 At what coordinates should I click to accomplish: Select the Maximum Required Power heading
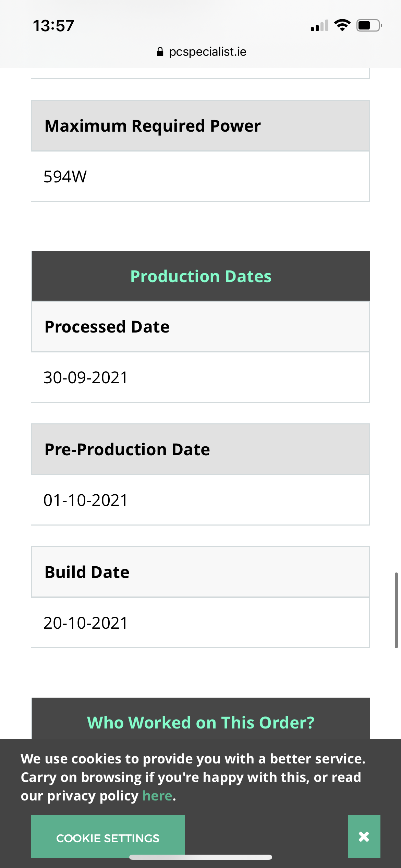(153, 126)
